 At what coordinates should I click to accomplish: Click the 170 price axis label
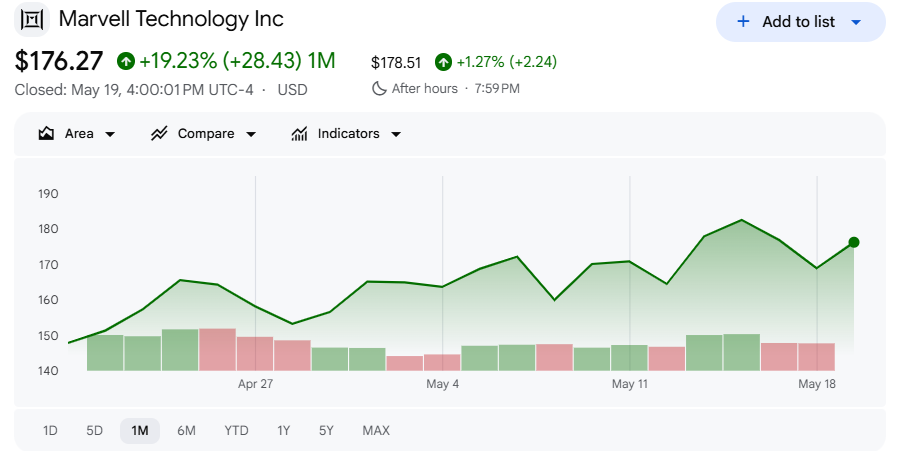pyautogui.click(x=48, y=265)
